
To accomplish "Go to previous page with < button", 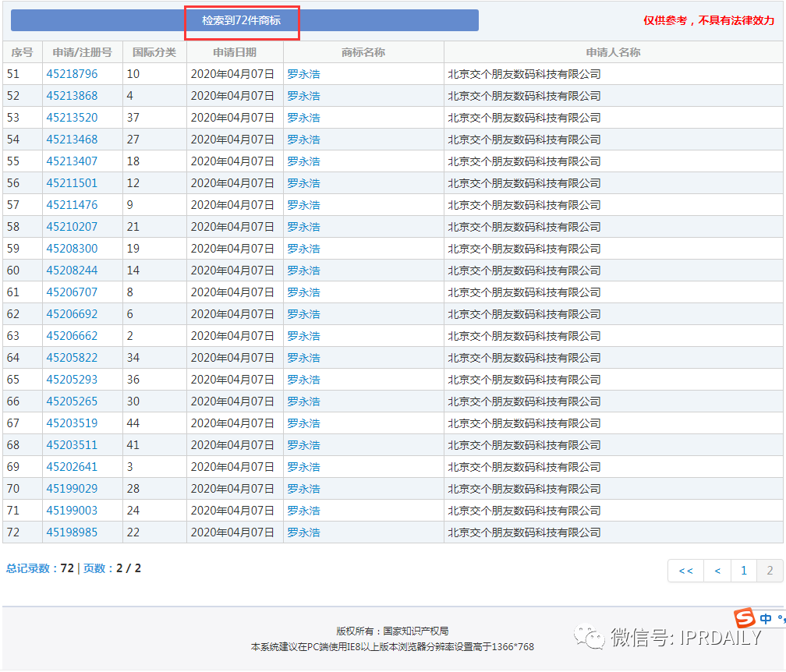I will (717, 571).
